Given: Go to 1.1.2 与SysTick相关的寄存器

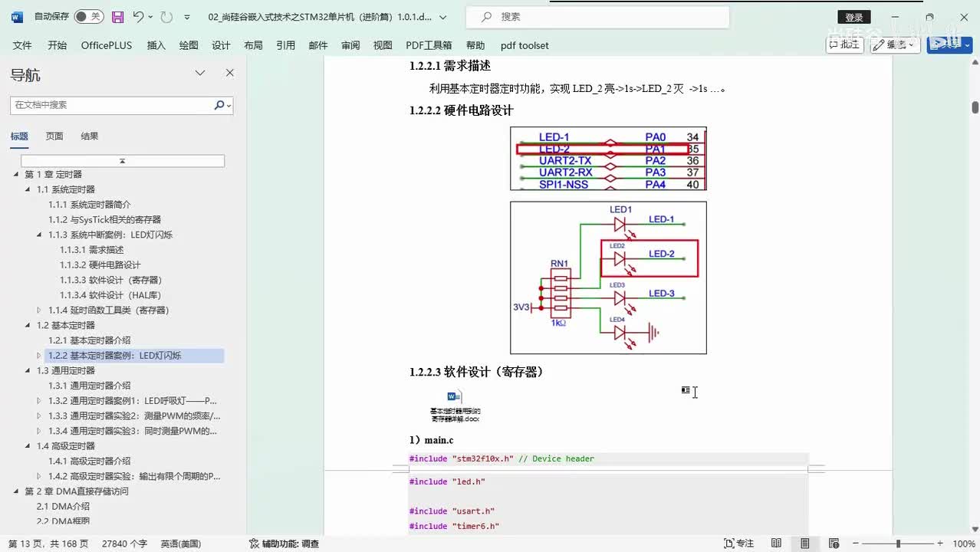Looking at the screenshot, I should 105,219.
